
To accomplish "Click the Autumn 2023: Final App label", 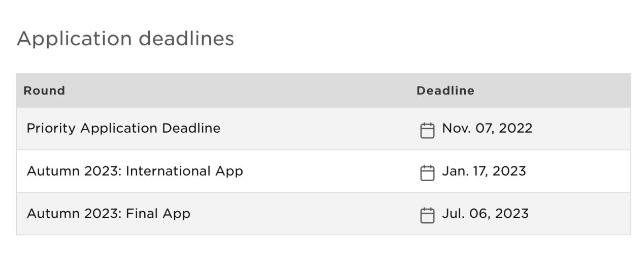I will [108, 213].
